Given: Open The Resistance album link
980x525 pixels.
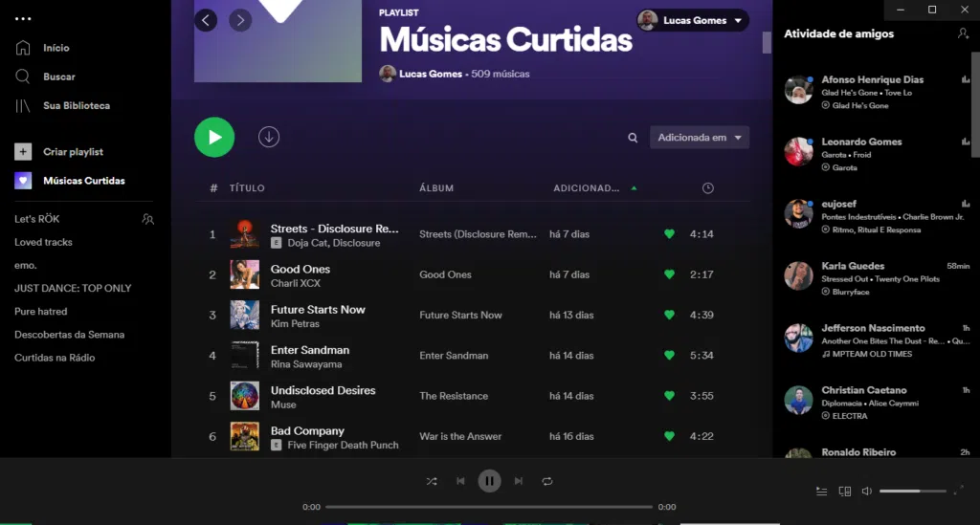Looking at the screenshot, I should tap(454, 396).
